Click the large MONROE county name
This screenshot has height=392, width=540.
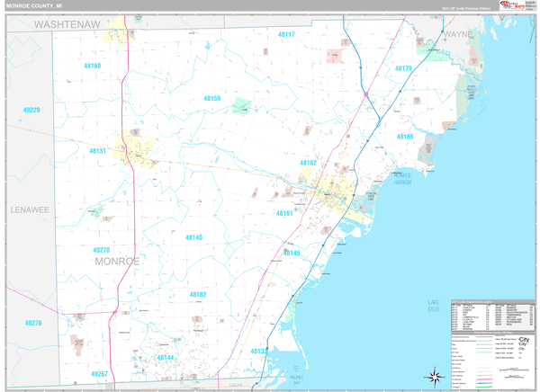117,261
